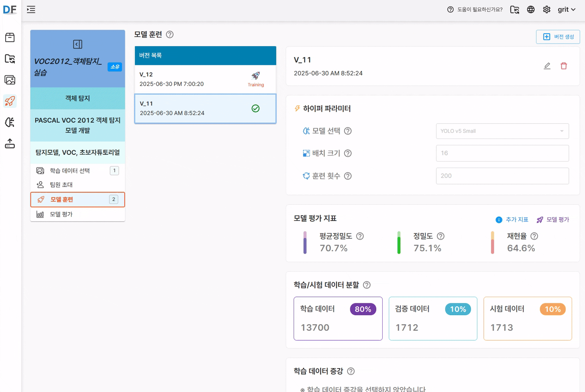585x392 pixels.
Task: Select 팀원 초대 menu item
Action: click(x=78, y=185)
